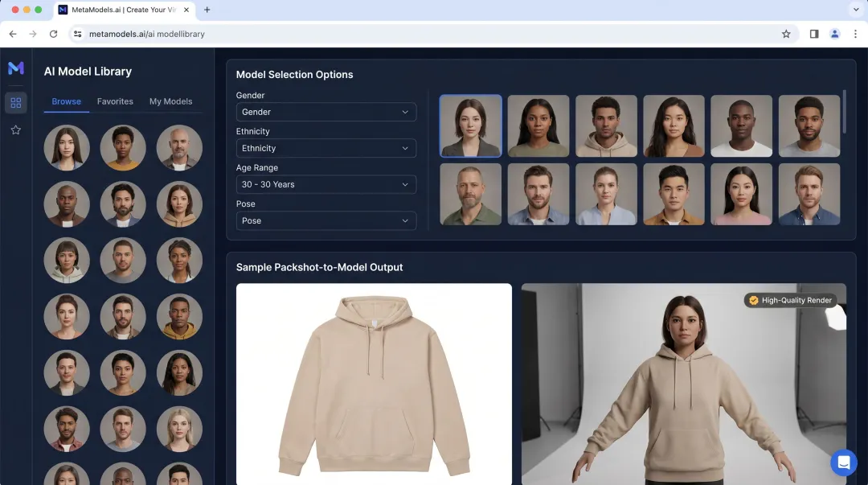The height and width of the screenshot is (485, 868).
Task: Click the High-Quality Render badge
Action: click(x=791, y=301)
